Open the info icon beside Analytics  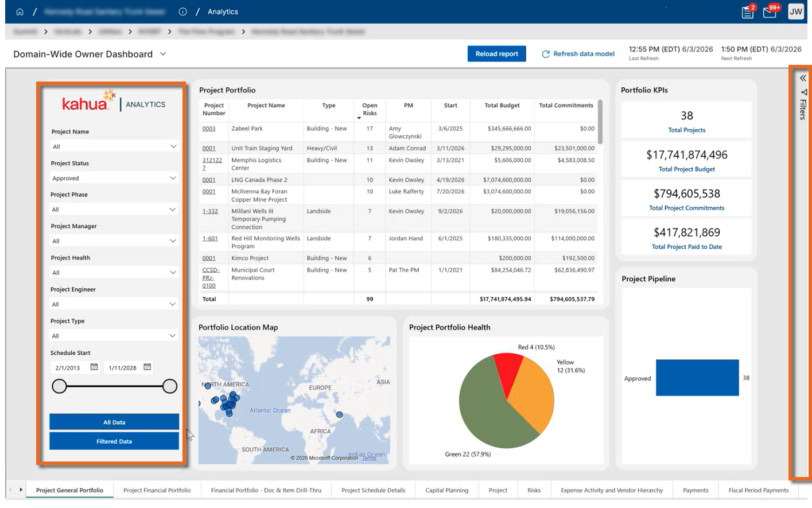tap(182, 11)
